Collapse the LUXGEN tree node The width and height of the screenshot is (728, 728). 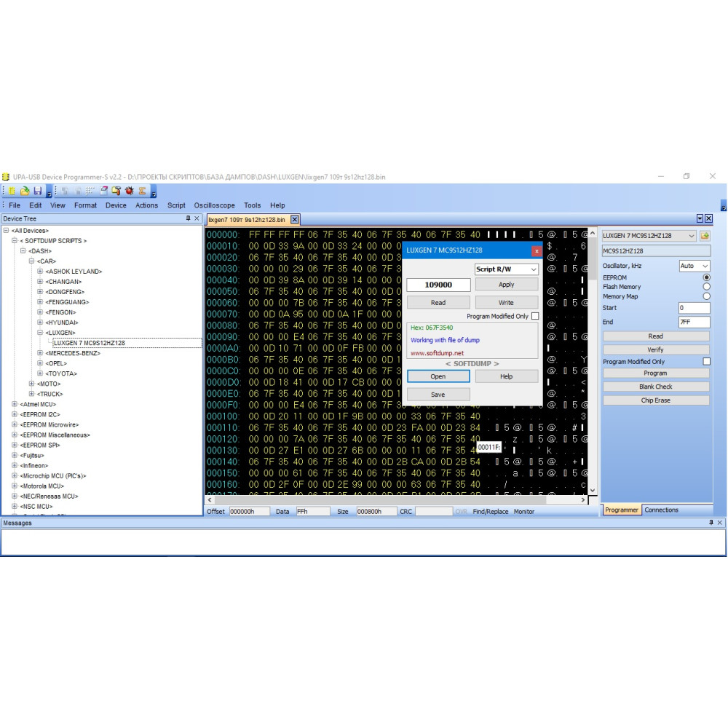40,333
